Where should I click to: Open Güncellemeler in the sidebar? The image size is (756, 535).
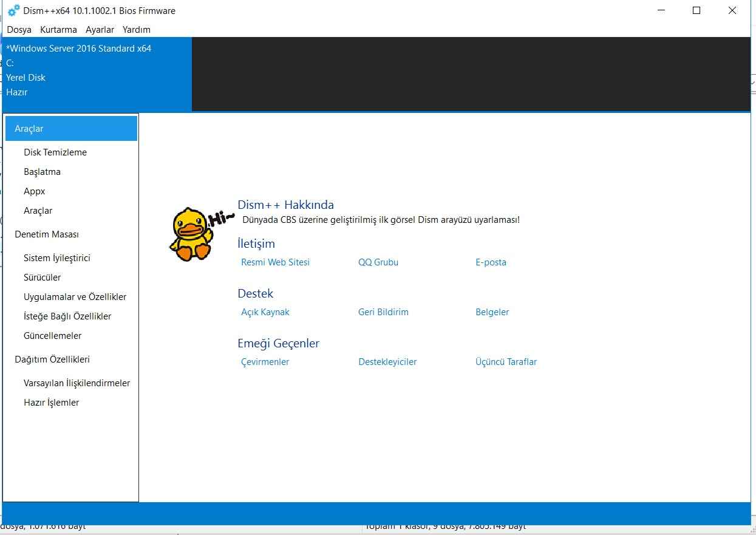click(53, 336)
